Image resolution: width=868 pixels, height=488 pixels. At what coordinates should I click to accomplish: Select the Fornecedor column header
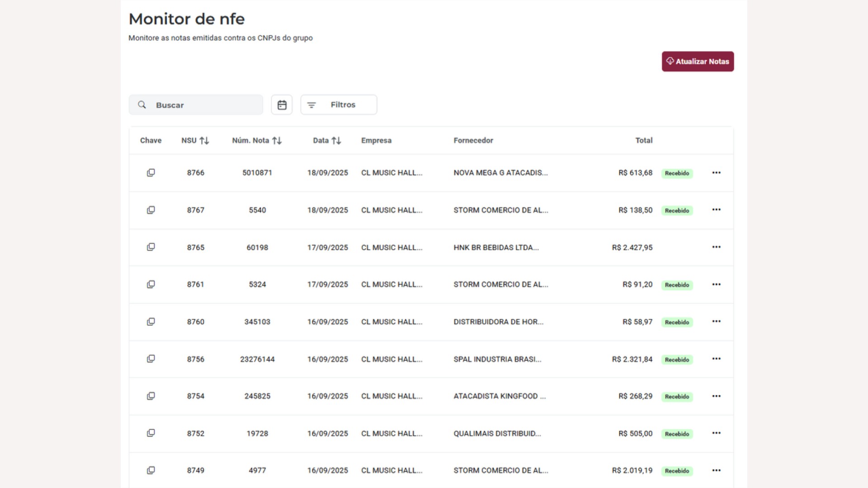tap(473, 141)
